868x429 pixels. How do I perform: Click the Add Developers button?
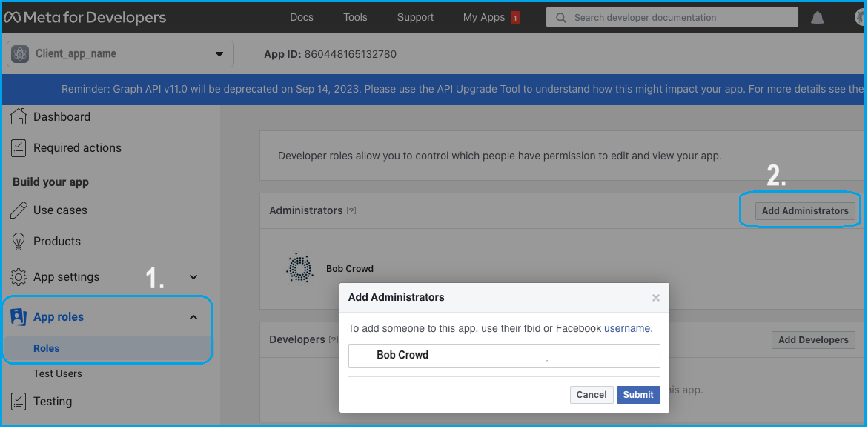click(813, 340)
